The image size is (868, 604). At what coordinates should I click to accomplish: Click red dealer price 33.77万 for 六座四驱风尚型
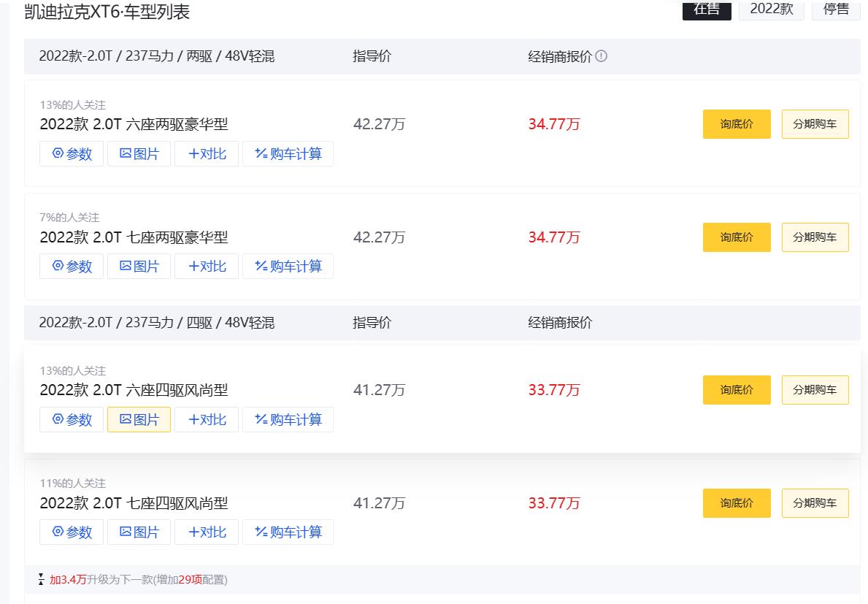pos(554,390)
